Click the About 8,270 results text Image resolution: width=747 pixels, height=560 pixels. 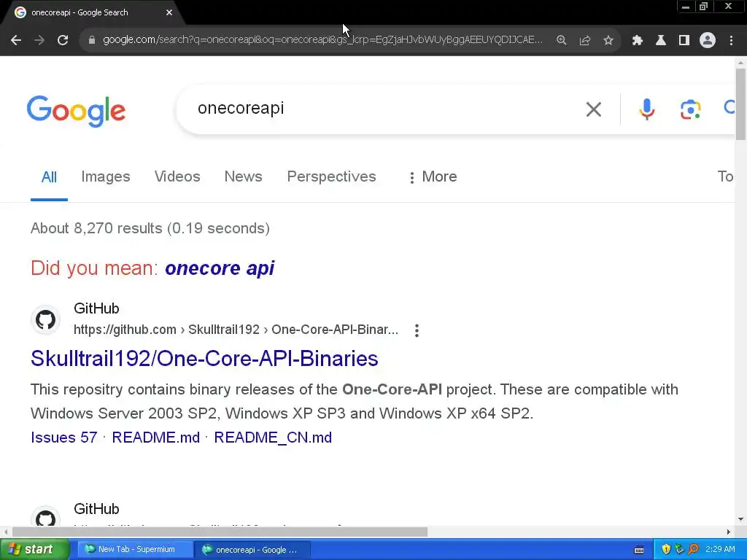click(x=150, y=228)
